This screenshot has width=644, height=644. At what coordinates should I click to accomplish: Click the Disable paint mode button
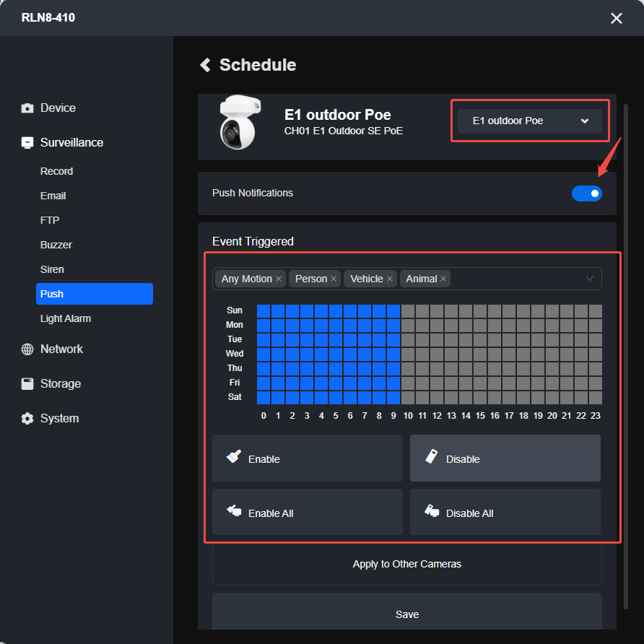click(505, 458)
